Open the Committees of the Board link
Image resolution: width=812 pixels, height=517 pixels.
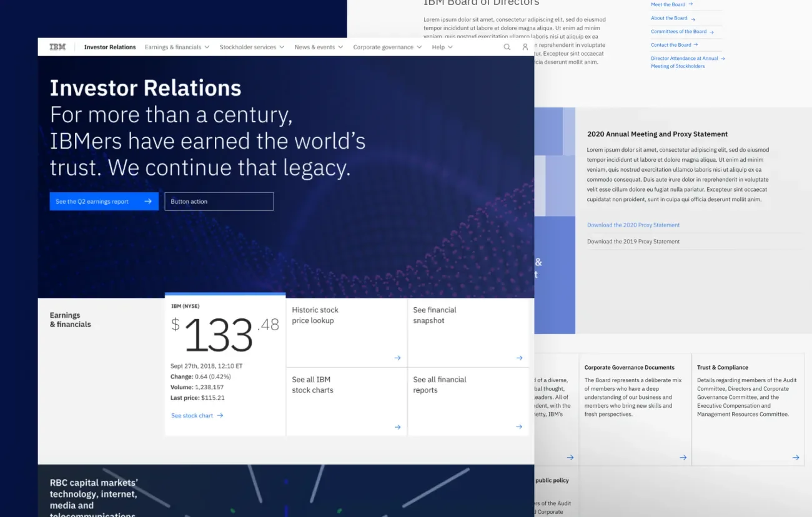click(x=678, y=31)
